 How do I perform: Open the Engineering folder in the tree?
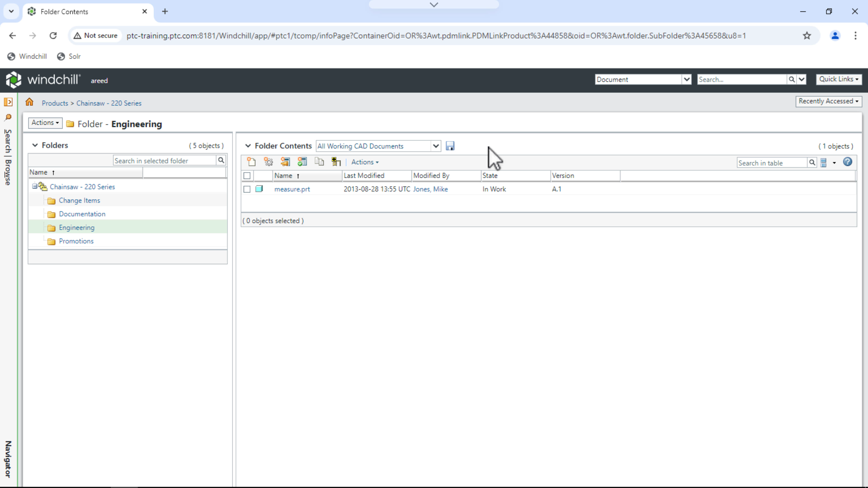[77, 227]
